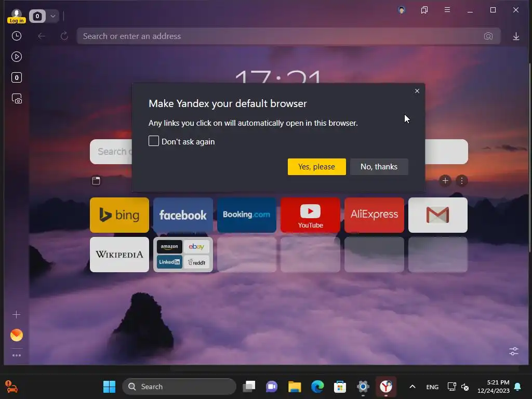Click the camera search icon in address bar
The height and width of the screenshot is (399, 532).
[x=488, y=36]
